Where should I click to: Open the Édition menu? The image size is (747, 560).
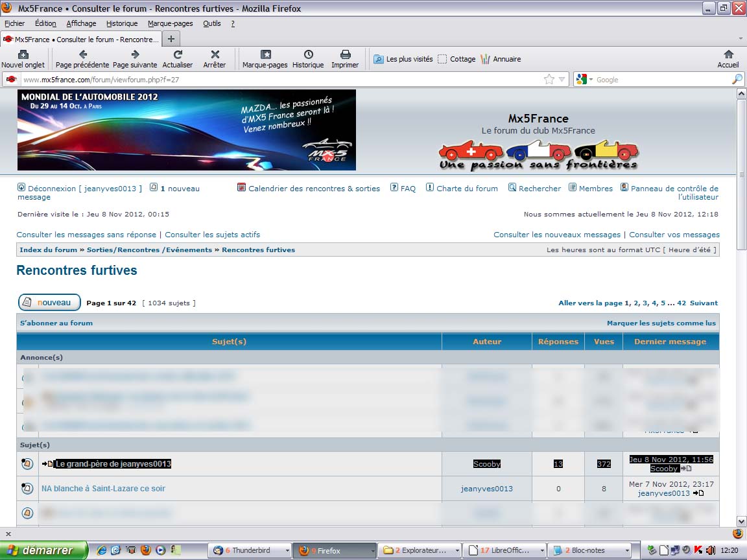coord(45,23)
